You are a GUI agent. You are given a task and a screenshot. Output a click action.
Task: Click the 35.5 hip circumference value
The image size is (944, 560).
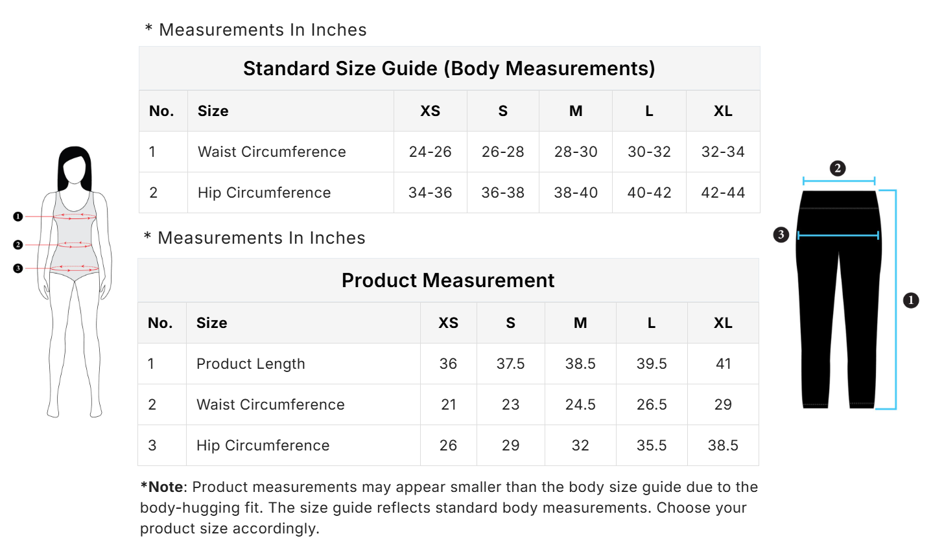652,446
